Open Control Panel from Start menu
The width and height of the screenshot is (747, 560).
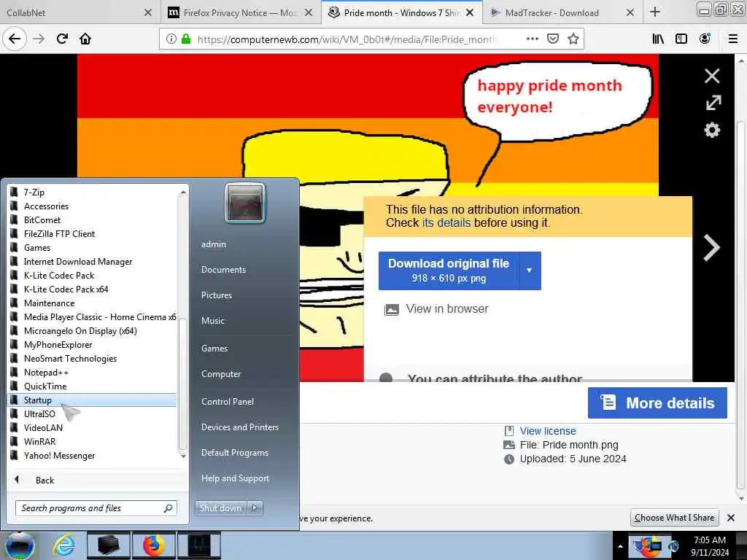point(228,402)
